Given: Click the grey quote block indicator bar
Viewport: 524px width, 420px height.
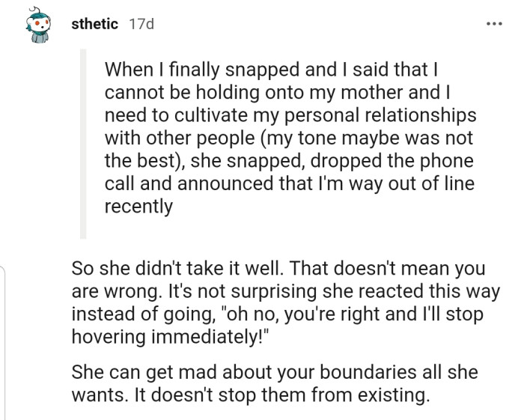Looking at the screenshot, I should pyautogui.click(x=83, y=144).
